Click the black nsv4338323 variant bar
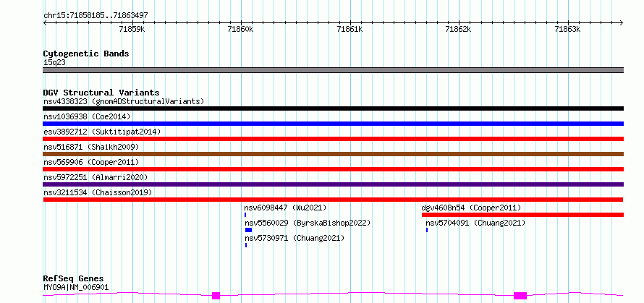 (x=333, y=108)
